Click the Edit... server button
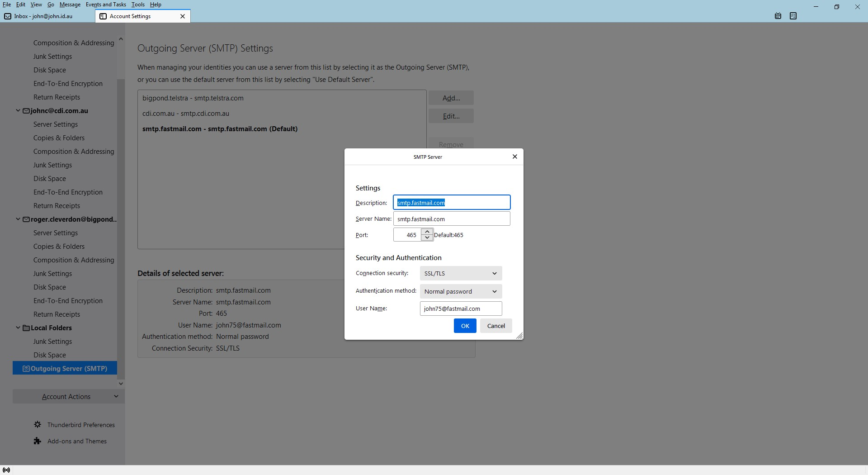 tap(451, 116)
